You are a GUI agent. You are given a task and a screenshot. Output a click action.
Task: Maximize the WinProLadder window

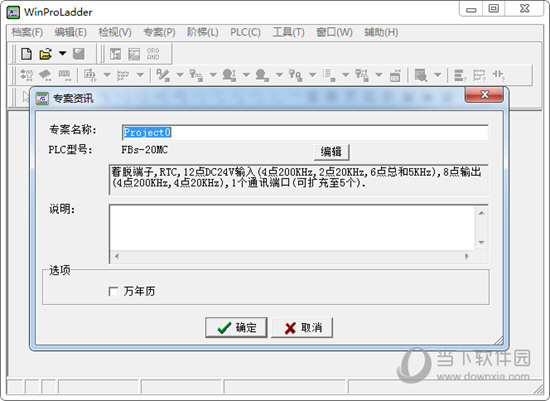(494, 8)
